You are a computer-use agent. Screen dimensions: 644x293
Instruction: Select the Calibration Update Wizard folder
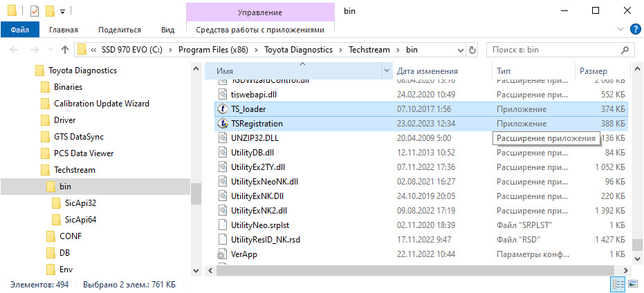[x=102, y=104]
